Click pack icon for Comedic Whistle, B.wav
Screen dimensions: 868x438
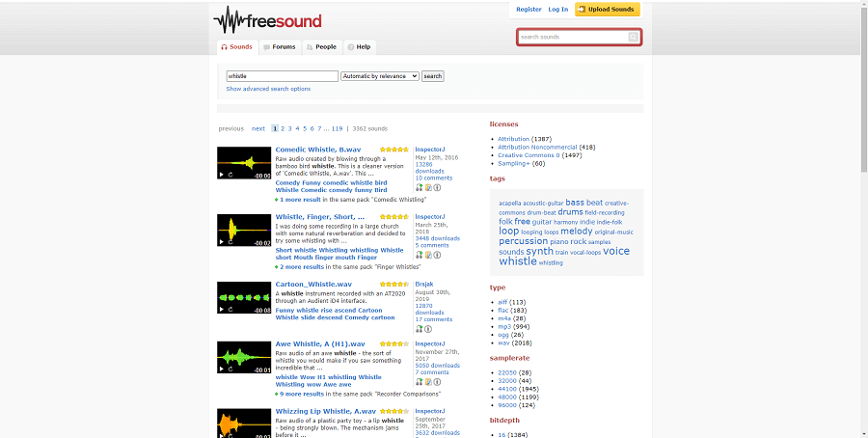coord(428,188)
